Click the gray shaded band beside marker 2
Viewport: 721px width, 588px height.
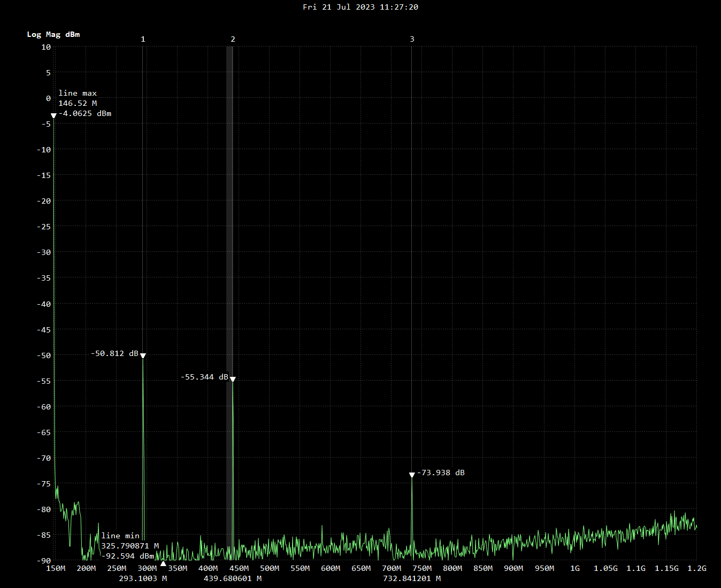pos(229,214)
